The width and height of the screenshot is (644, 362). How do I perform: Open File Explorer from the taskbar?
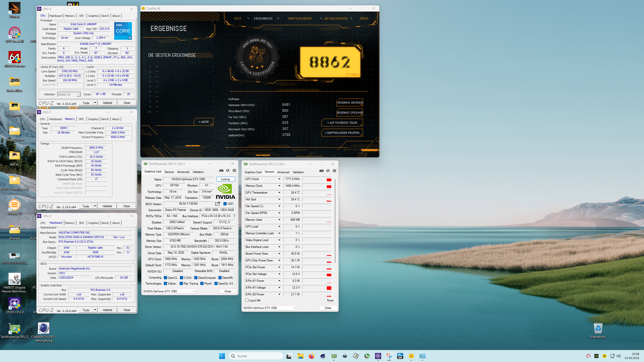[300, 356]
